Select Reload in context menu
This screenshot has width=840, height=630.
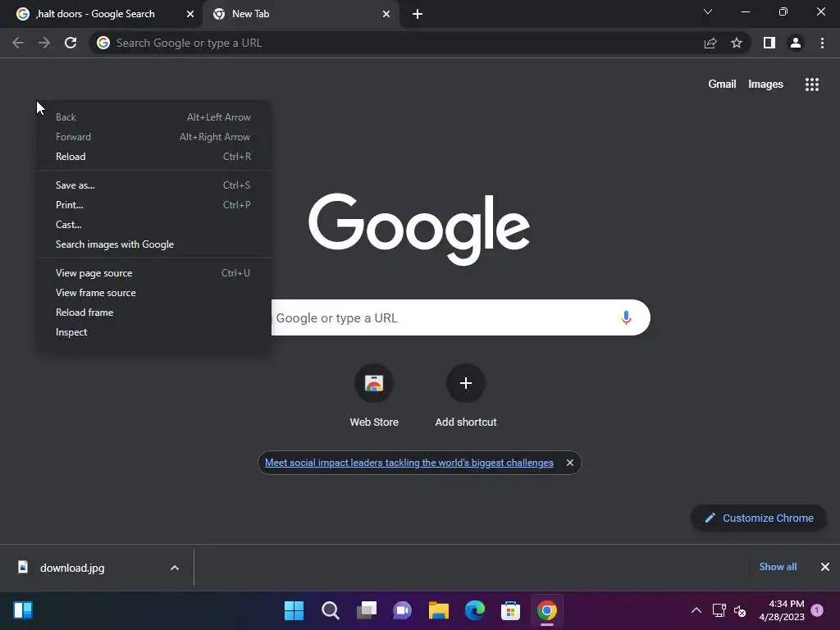153,157
